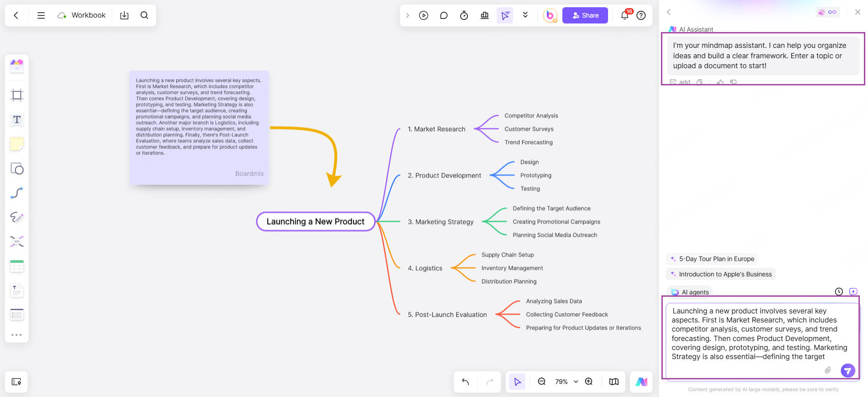Click the Workbook file name
The width and height of the screenshot is (868, 397).
(88, 15)
